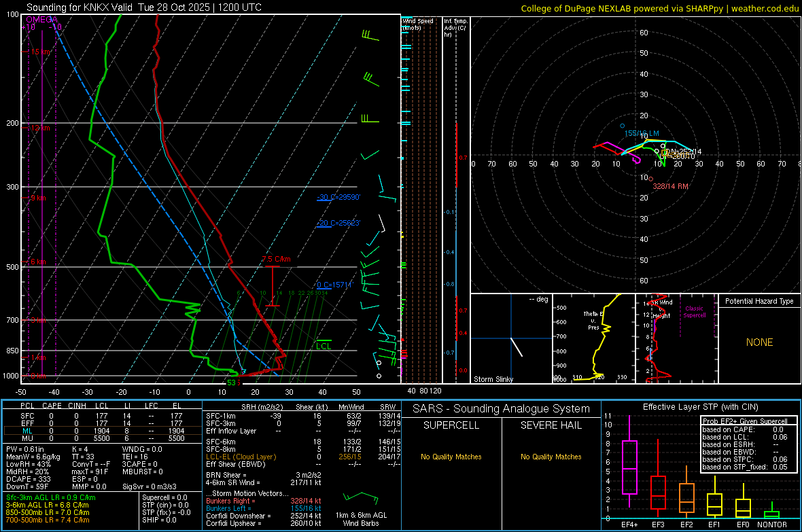Click the 850-500mb LR = 7.0 C/km line
This screenshot has height=532, width=802.
(48, 512)
